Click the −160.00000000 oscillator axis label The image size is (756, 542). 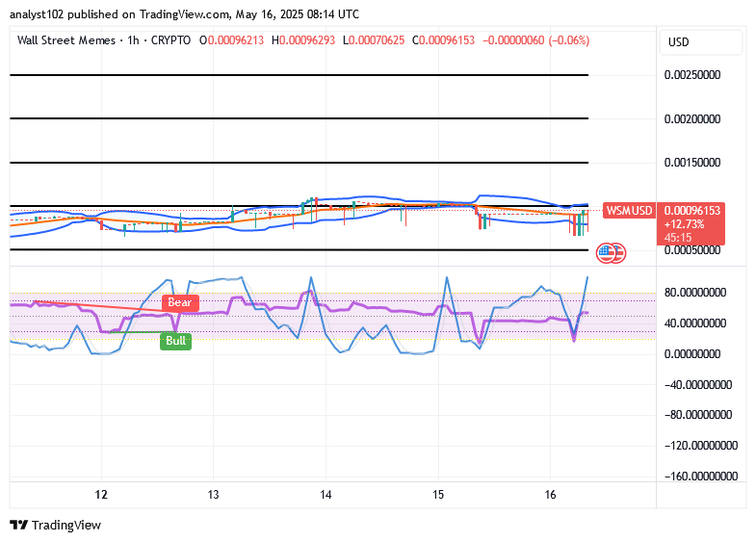click(701, 476)
